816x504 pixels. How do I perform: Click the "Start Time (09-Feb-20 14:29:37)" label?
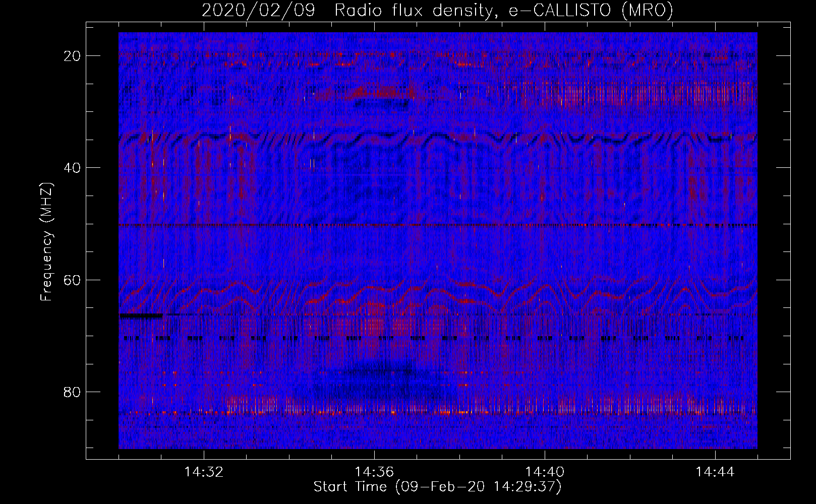coord(437,487)
